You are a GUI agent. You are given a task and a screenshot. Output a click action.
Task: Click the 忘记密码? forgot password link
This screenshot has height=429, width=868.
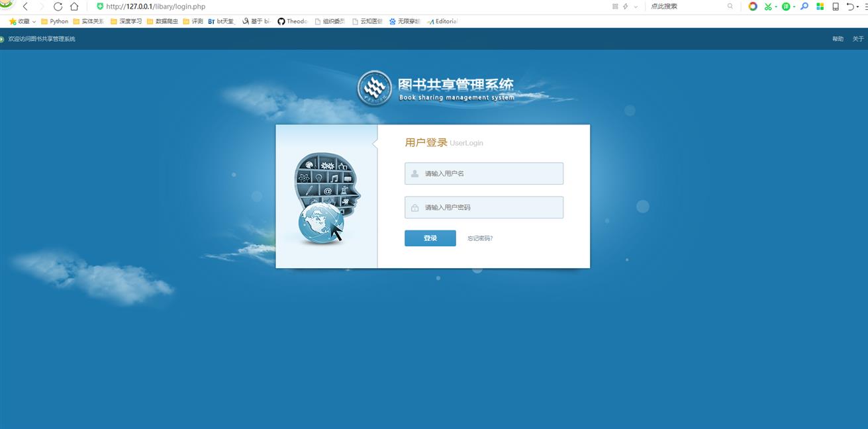tap(480, 238)
